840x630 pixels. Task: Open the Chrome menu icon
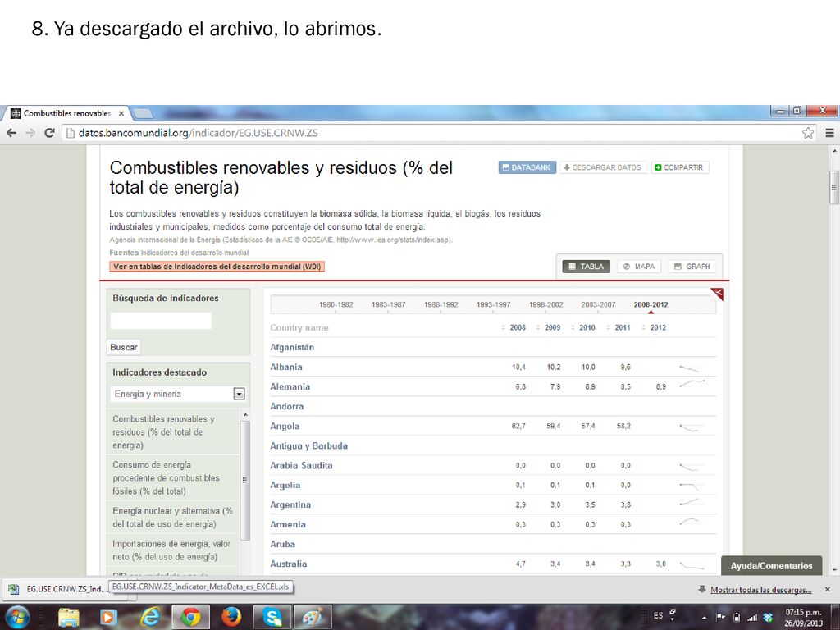click(x=829, y=133)
